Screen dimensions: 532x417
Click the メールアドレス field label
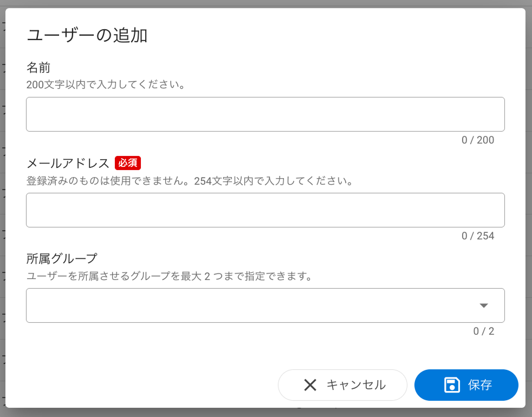tap(68, 163)
